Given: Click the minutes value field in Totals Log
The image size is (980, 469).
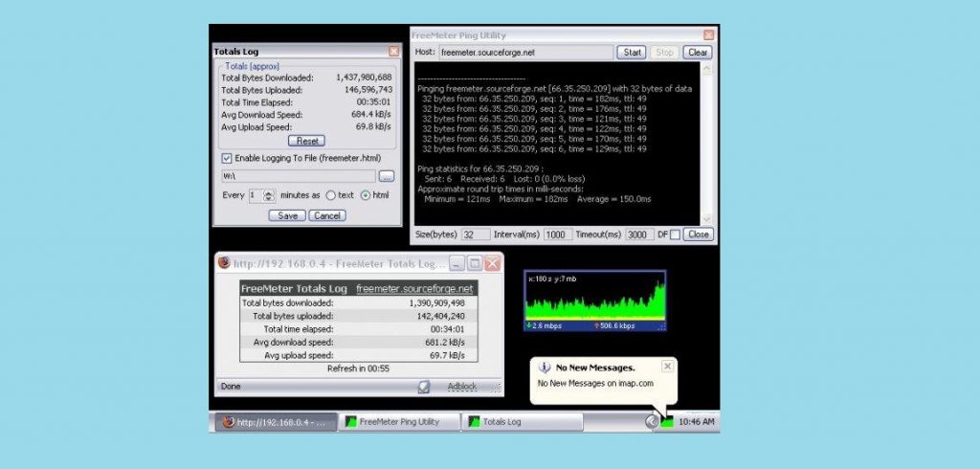Looking at the screenshot, I should click(256, 195).
